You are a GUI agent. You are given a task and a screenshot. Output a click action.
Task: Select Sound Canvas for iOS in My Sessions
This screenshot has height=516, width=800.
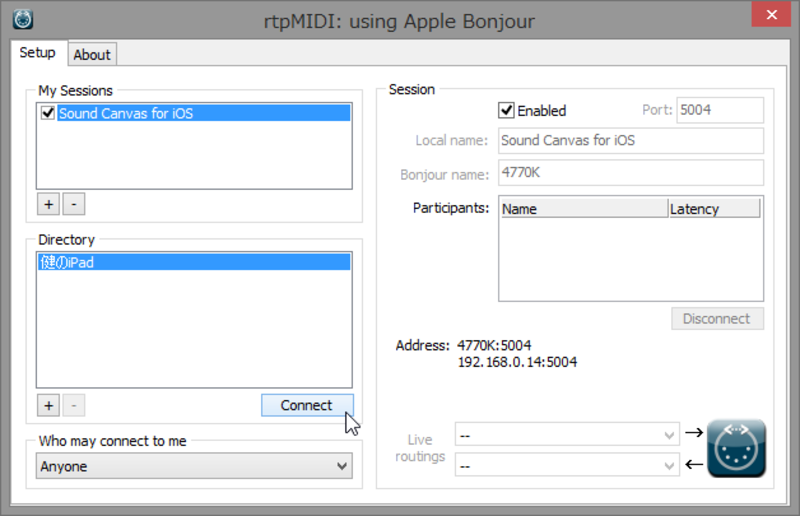[204, 113]
